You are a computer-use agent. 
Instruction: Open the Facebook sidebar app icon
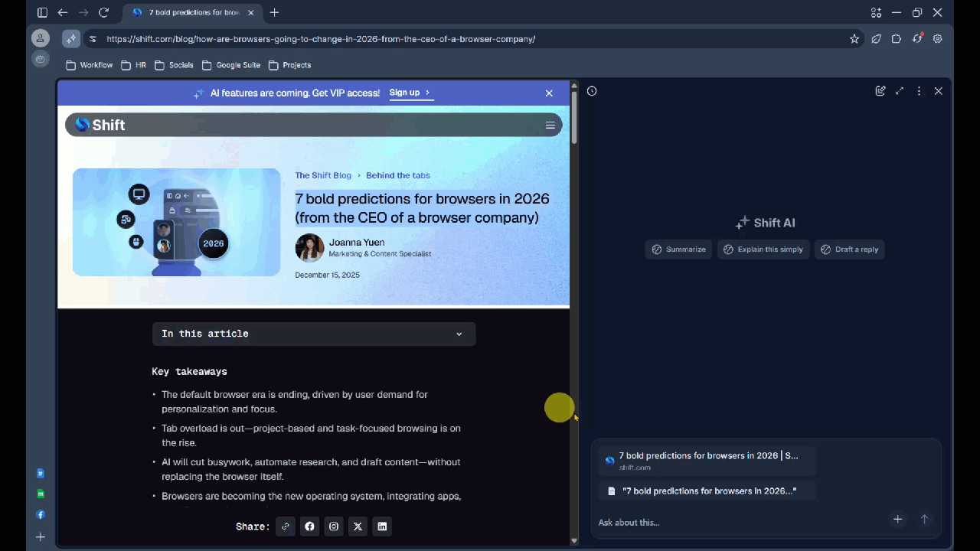pos(41,515)
